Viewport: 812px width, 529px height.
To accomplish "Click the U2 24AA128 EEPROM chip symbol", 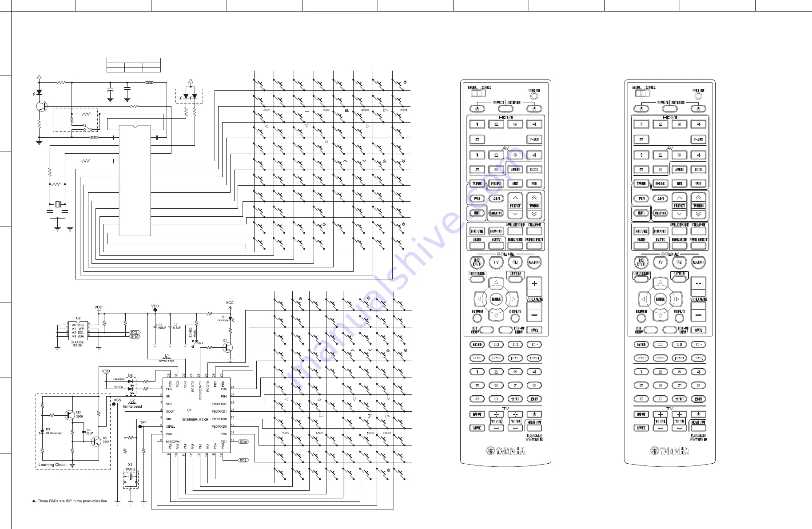I will pyautogui.click(x=78, y=331).
